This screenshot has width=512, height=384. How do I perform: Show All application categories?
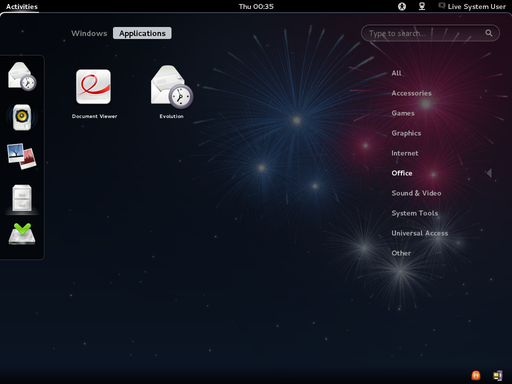[397, 73]
